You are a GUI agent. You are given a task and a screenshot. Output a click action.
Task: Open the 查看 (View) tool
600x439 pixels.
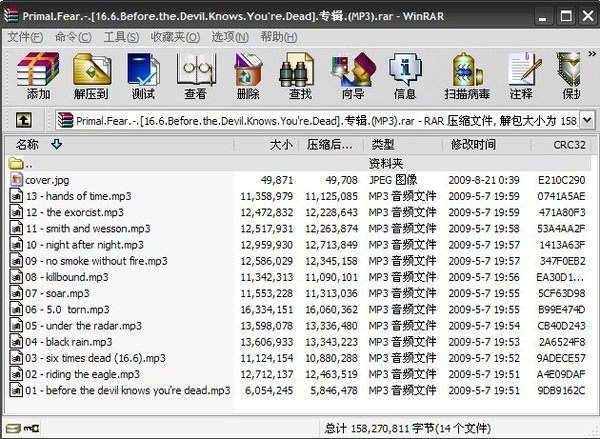tap(196, 76)
